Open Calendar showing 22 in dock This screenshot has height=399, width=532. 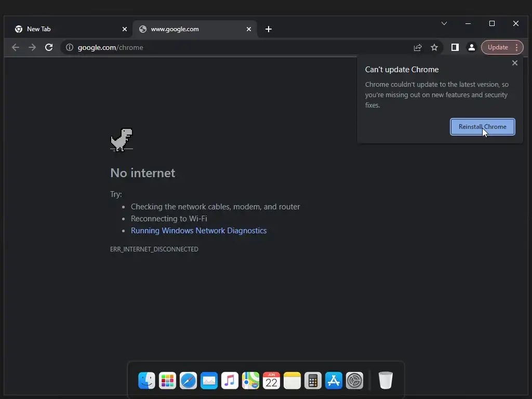pos(271,380)
